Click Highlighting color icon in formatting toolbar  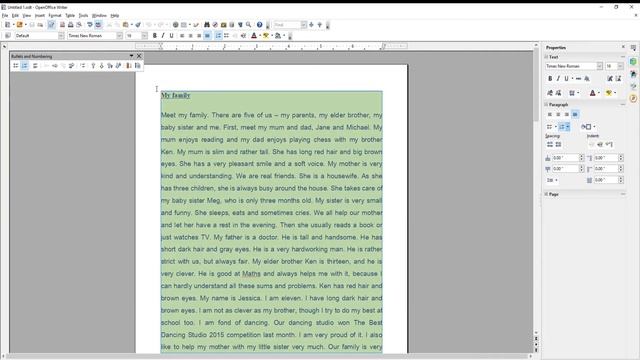click(266, 36)
